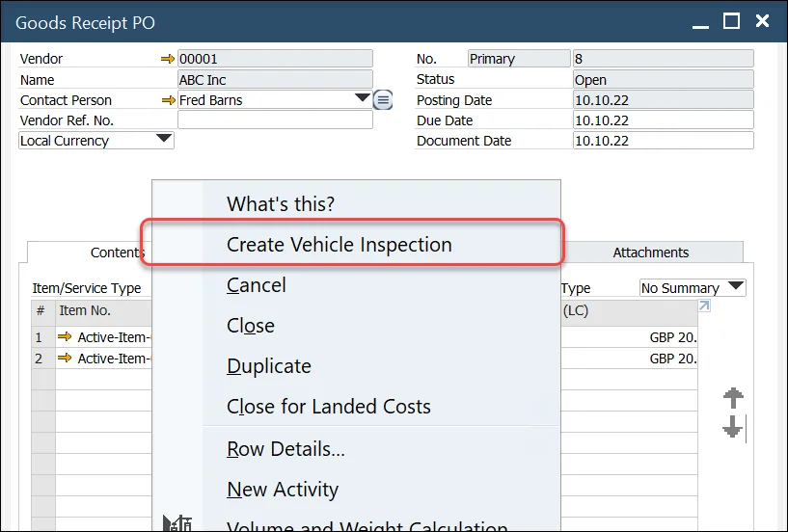Expand the Contact Person dropdown
This screenshot has width=788, height=532.
click(x=363, y=98)
